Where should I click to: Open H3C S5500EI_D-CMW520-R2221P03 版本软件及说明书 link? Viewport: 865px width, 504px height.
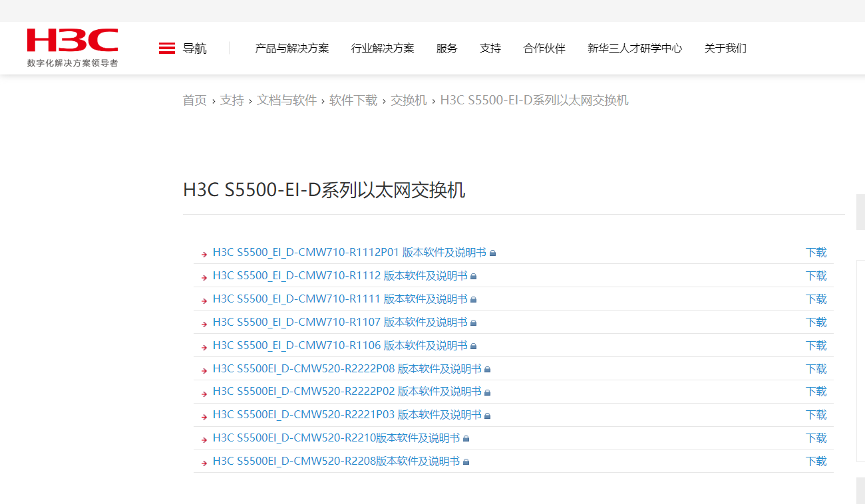click(x=347, y=415)
